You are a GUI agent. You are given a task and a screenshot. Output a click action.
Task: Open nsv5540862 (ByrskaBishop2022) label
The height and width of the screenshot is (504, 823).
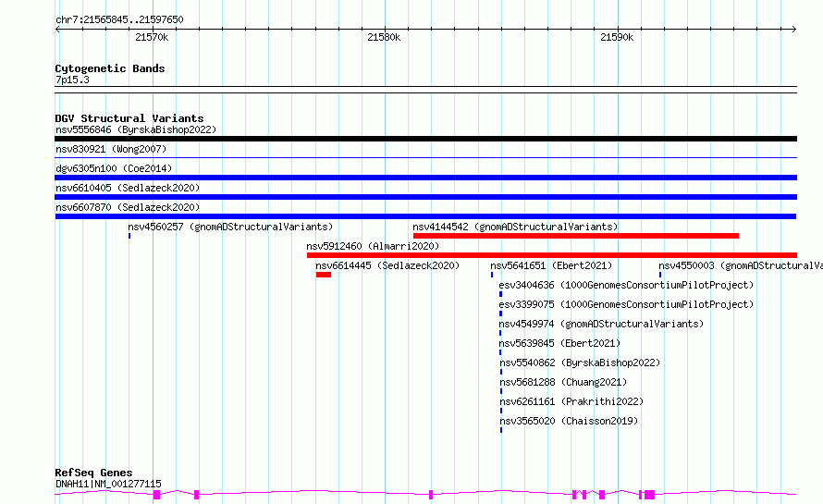coord(580,363)
